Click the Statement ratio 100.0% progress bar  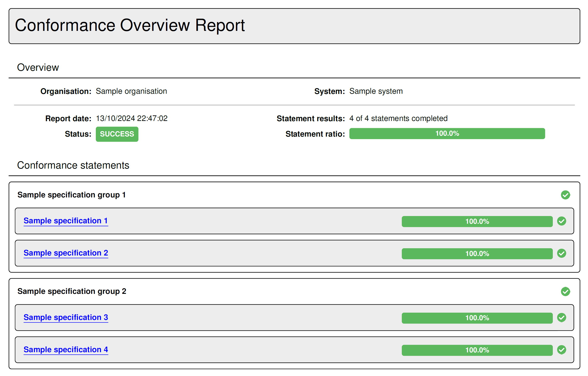[x=447, y=134]
